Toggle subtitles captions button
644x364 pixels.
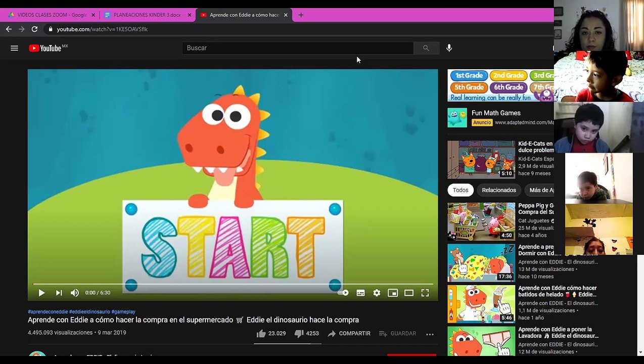click(360, 293)
